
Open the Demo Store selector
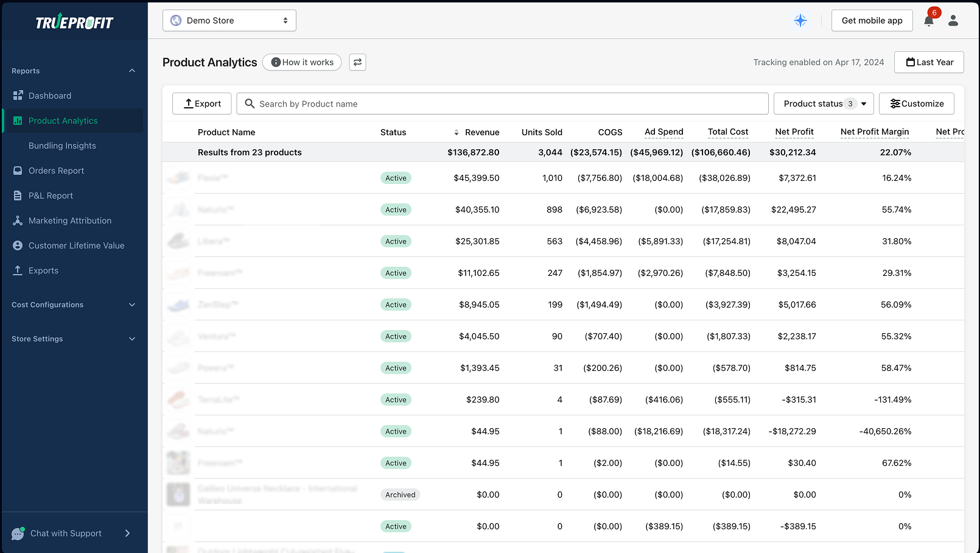tap(229, 20)
